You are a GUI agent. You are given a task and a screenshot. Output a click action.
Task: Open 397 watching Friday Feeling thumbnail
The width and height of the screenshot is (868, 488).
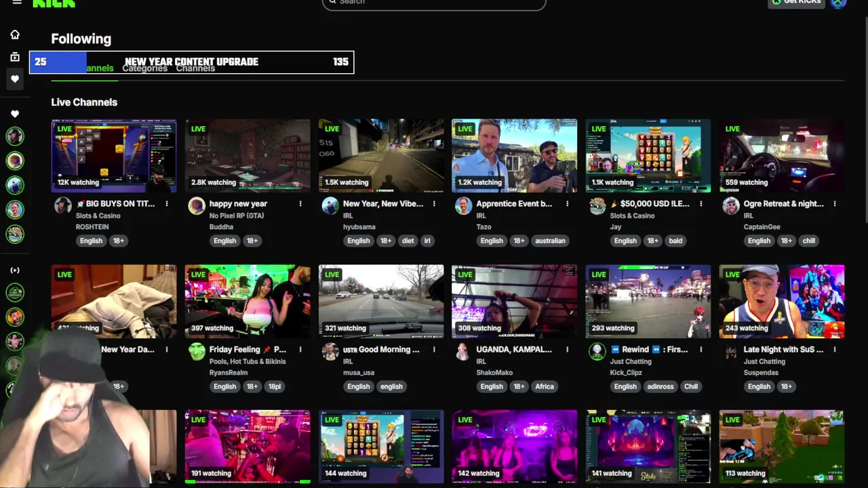pos(248,302)
